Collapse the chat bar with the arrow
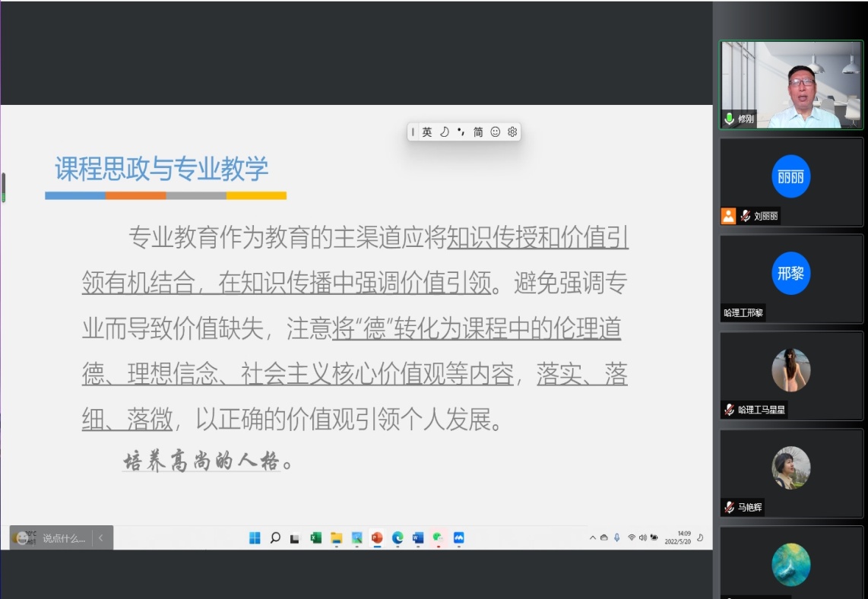Image resolution: width=868 pixels, height=599 pixels. pos(100,538)
